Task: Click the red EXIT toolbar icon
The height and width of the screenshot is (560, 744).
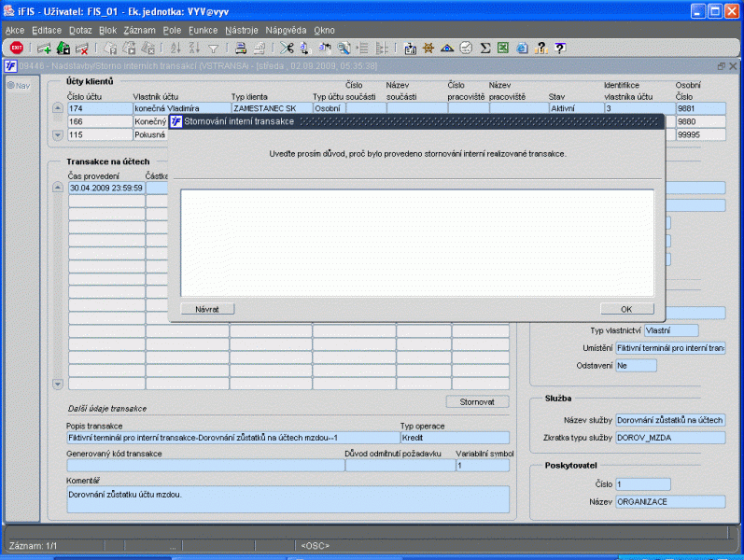Action: tap(17, 48)
